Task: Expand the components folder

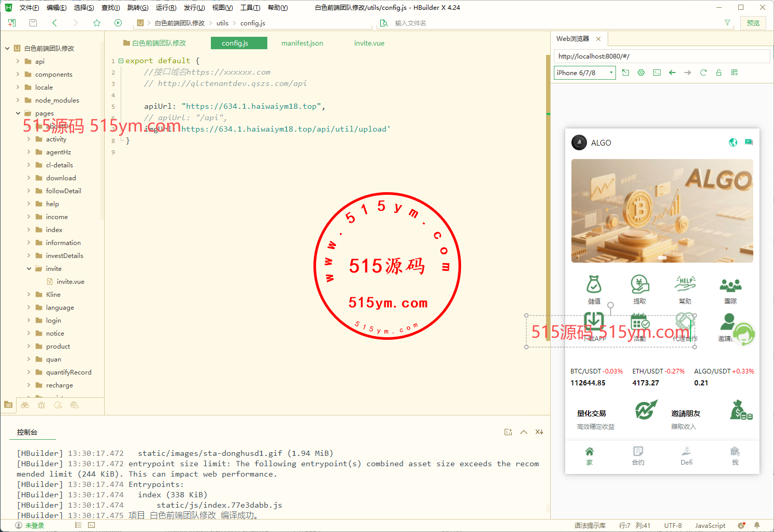Action: click(18, 75)
